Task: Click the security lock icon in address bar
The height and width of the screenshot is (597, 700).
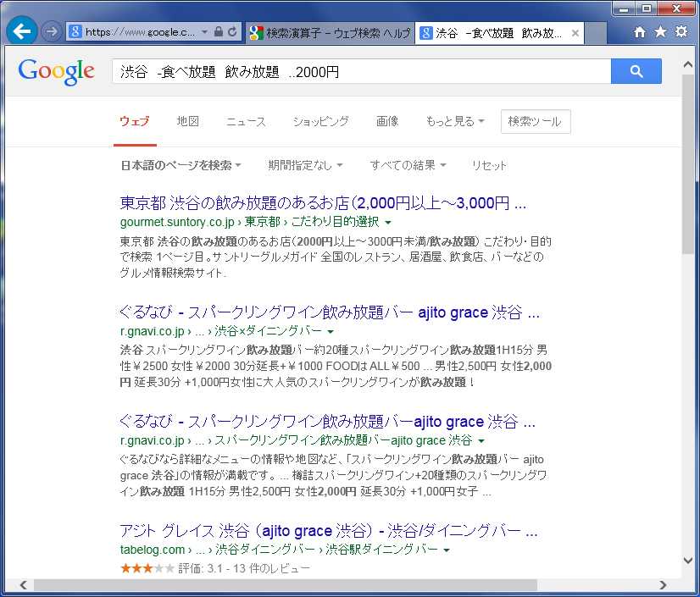Action: pyautogui.click(x=218, y=32)
